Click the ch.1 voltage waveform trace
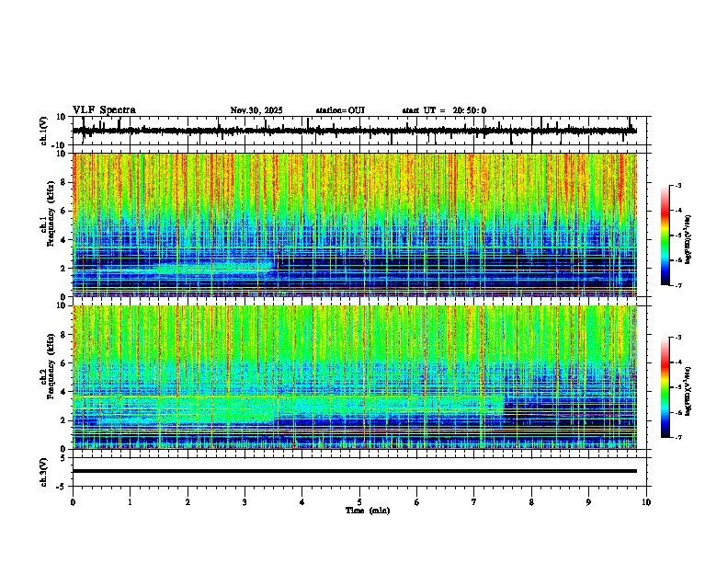 355,131
